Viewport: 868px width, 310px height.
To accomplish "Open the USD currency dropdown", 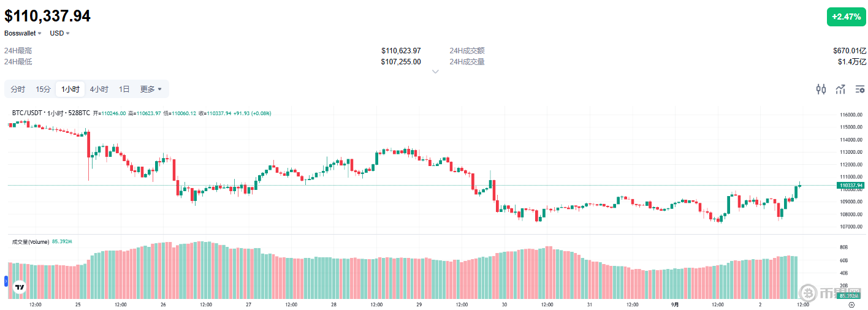I will pyautogui.click(x=60, y=33).
